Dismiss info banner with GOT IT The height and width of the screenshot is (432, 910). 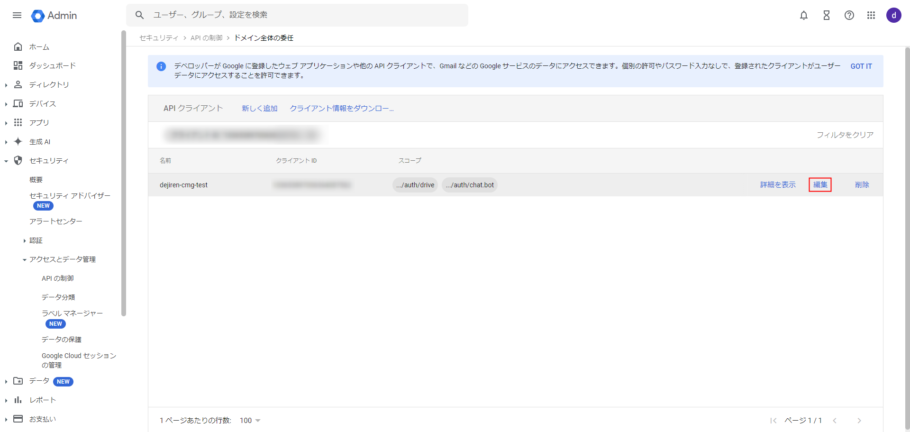tap(860, 66)
